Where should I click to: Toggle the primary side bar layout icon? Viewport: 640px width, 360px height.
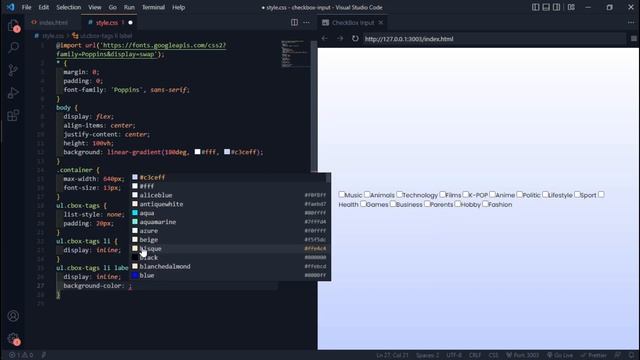point(536,7)
